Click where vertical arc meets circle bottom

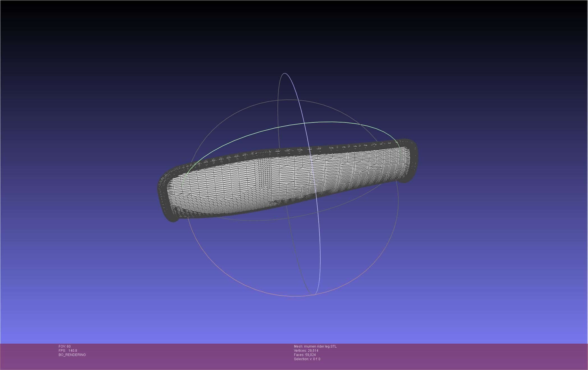314,295
